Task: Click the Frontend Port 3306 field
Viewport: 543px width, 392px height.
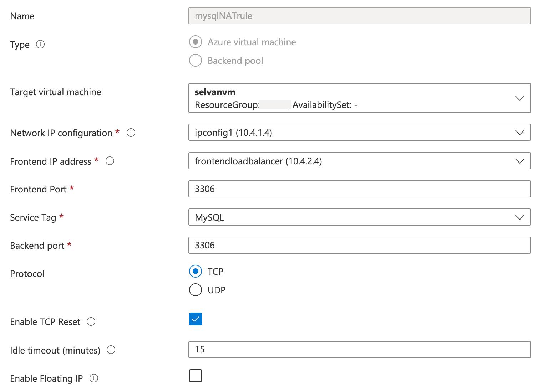Action: (x=360, y=189)
